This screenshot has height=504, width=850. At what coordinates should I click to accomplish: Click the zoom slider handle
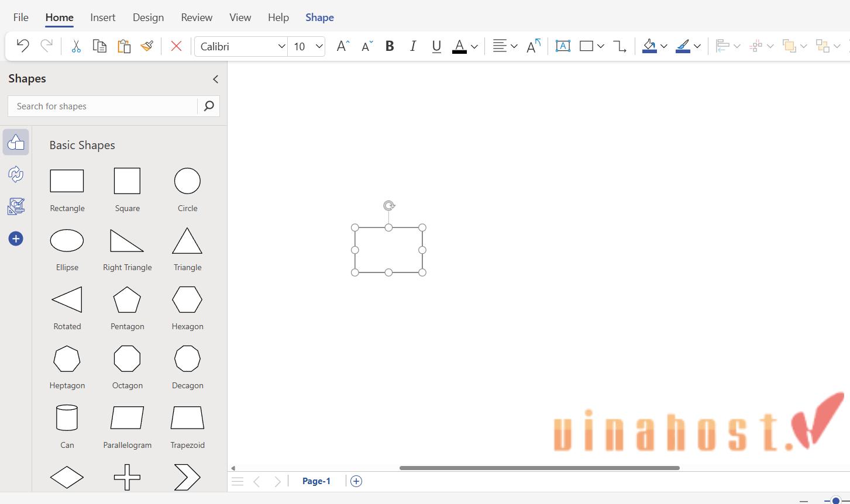(x=835, y=500)
